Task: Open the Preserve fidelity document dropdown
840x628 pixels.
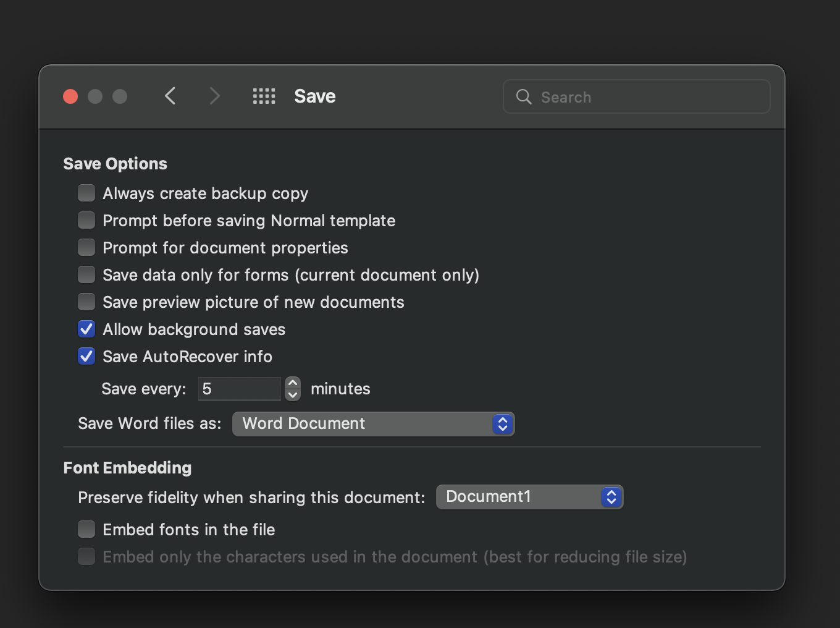Action: click(529, 497)
